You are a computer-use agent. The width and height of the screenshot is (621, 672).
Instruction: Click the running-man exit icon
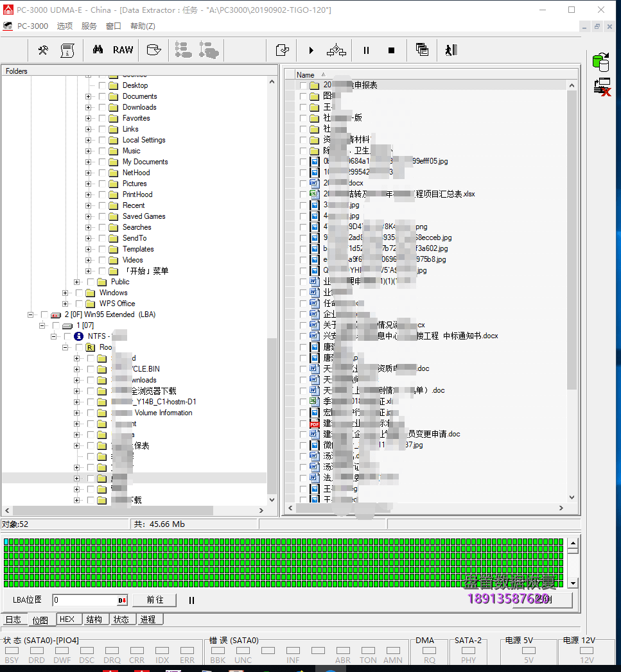(x=451, y=50)
